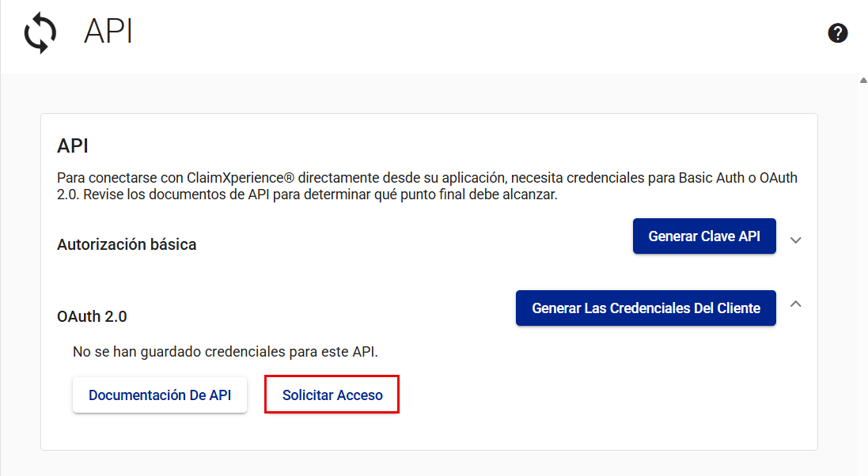Click Generar Clave API button
This screenshot has height=476, width=868.
(x=704, y=236)
